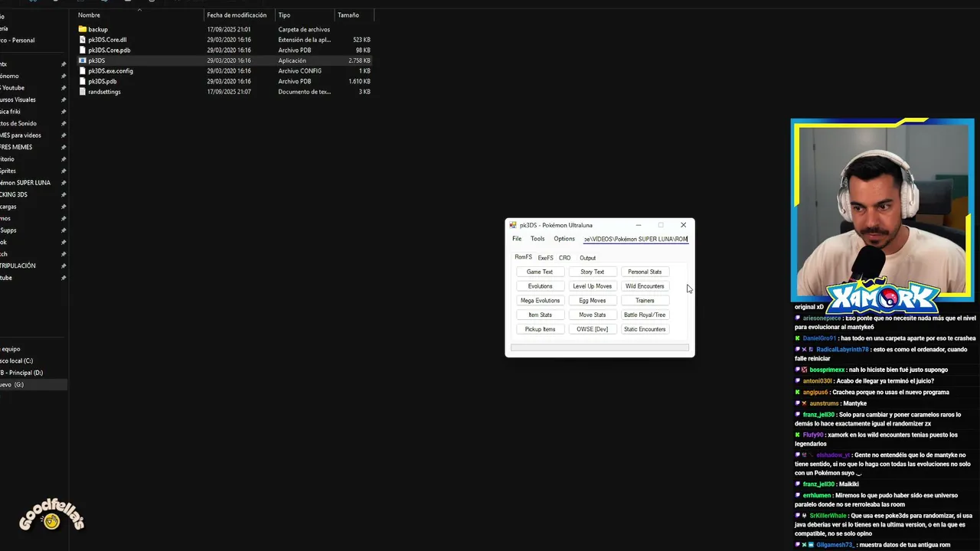Viewport: 980px width, 551px height.
Task: Select the pk3DS.pdb file icon
Action: point(82,81)
